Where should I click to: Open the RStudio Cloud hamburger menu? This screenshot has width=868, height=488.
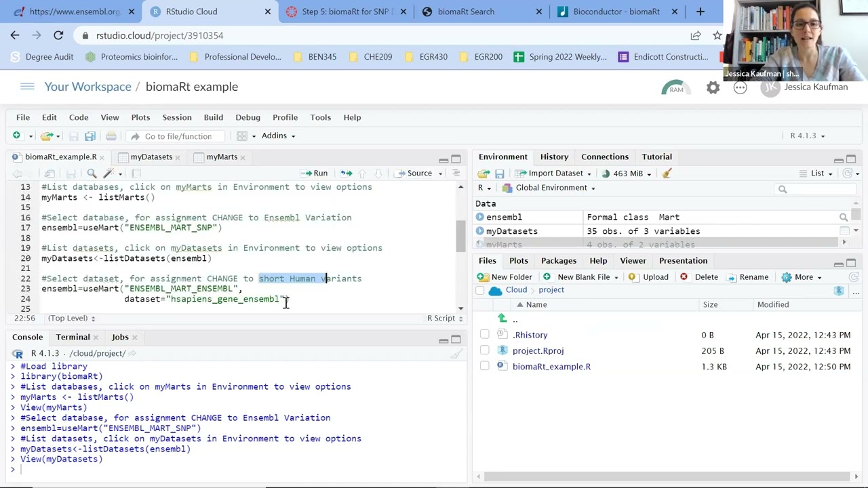27,87
